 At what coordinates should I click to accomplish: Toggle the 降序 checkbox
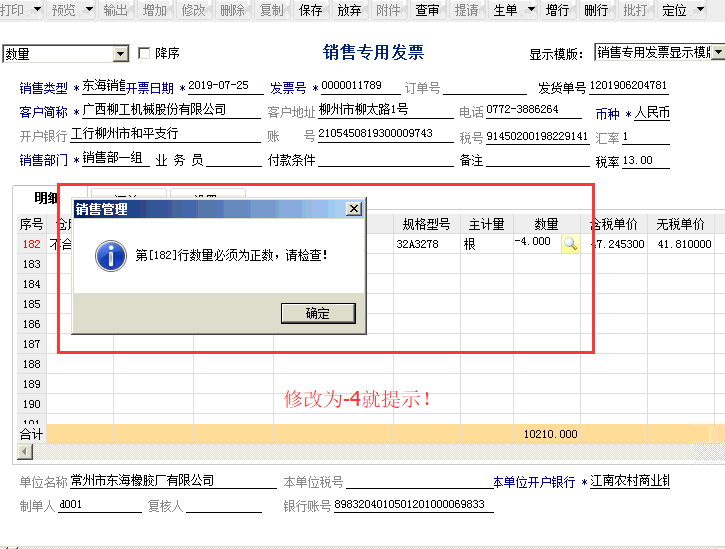click(144, 53)
